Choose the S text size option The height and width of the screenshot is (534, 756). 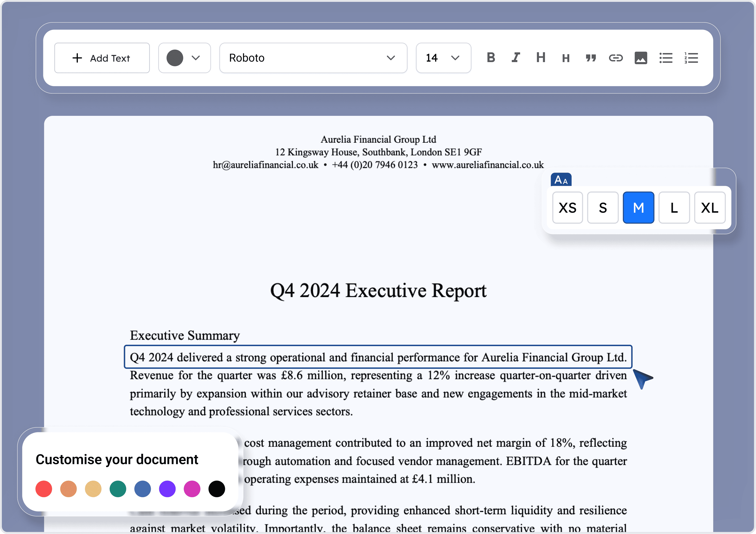pos(603,208)
